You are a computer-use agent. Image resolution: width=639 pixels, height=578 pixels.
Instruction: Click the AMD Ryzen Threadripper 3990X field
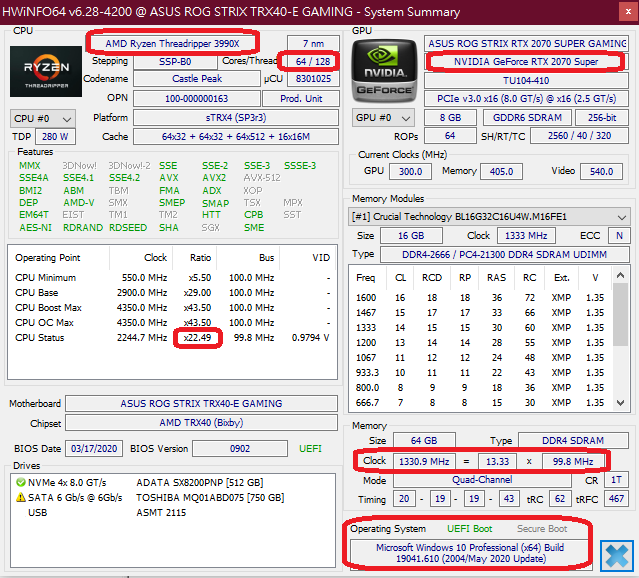(x=172, y=44)
